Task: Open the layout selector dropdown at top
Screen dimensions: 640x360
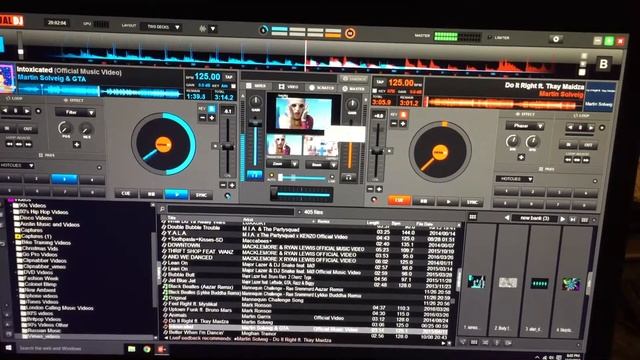Action: coord(161,27)
